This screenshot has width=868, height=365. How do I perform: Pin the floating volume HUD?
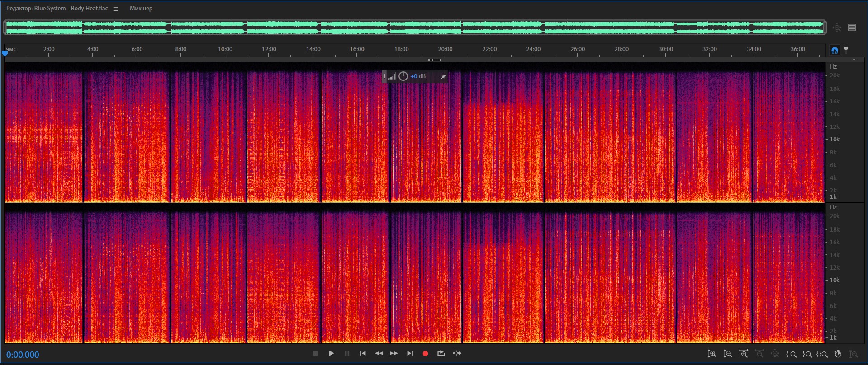443,76
